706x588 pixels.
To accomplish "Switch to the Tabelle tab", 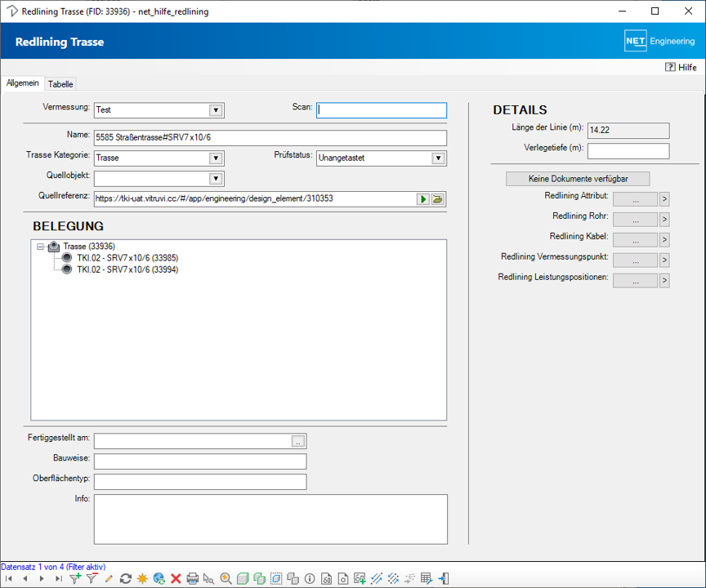I will point(60,84).
